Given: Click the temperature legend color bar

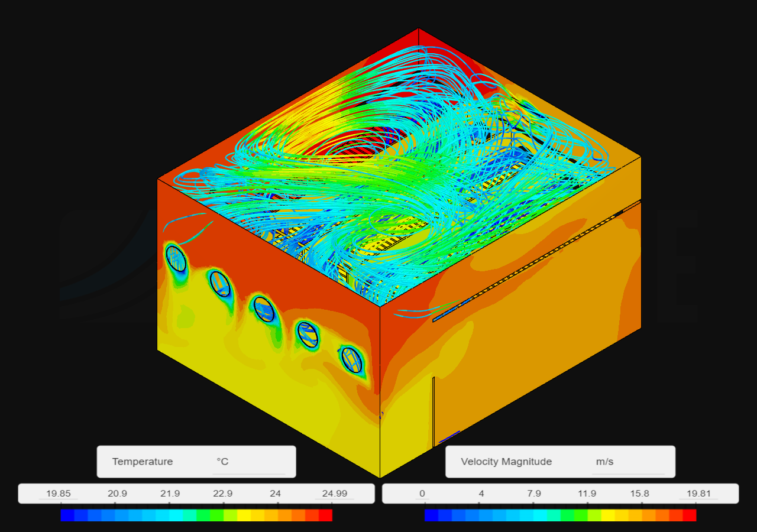Looking at the screenshot, I should (196, 515).
